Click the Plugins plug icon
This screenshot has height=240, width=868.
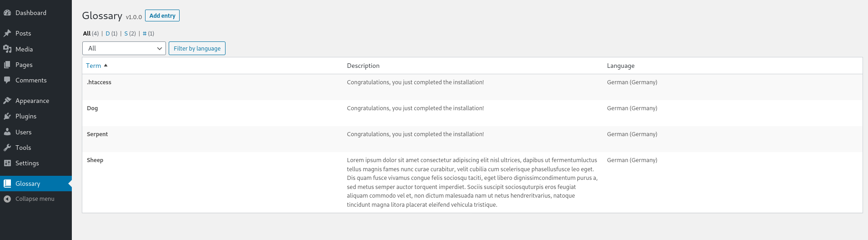[7, 116]
